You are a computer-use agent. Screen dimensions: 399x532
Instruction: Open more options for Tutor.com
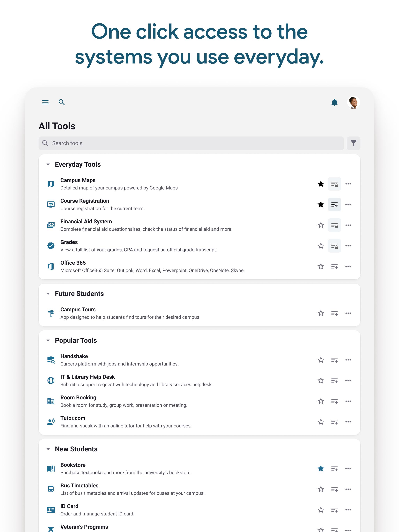pos(348,422)
